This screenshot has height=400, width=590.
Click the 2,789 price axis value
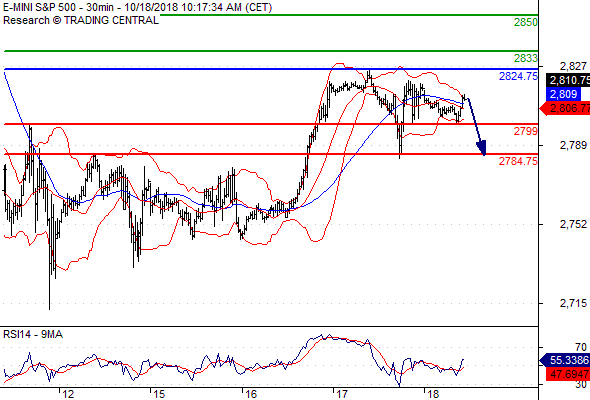tap(573, 145)
